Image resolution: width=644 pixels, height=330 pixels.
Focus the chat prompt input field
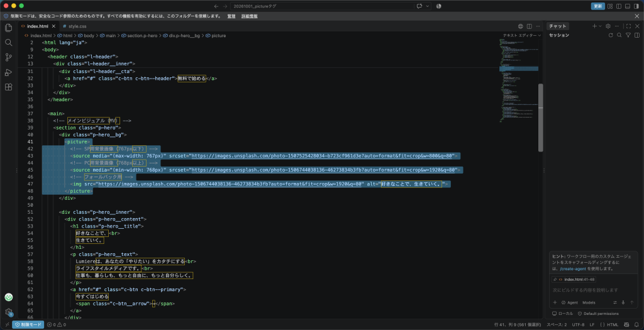tap(594, 290)
